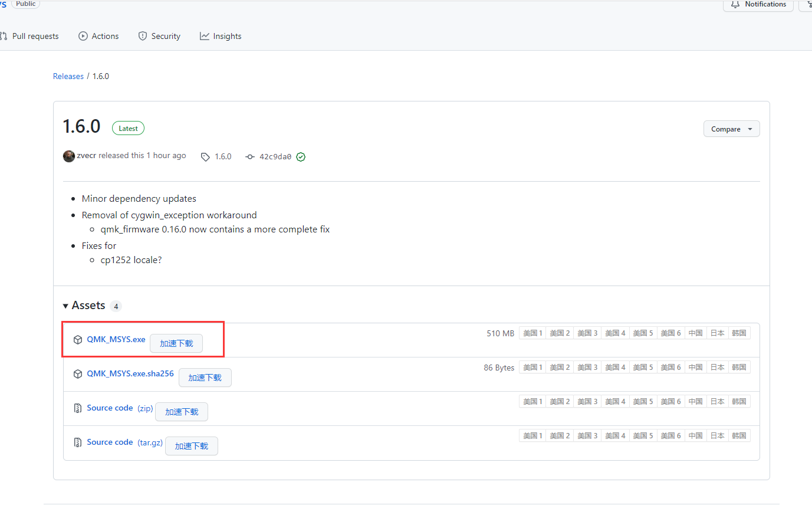Download QMK_MSYS.exe file
812x515 pixels.
pos(116,339)
